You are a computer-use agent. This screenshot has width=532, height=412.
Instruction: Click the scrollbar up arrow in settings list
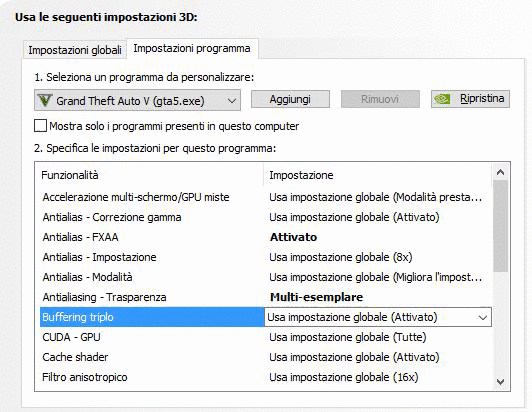[x=500, y=172]
